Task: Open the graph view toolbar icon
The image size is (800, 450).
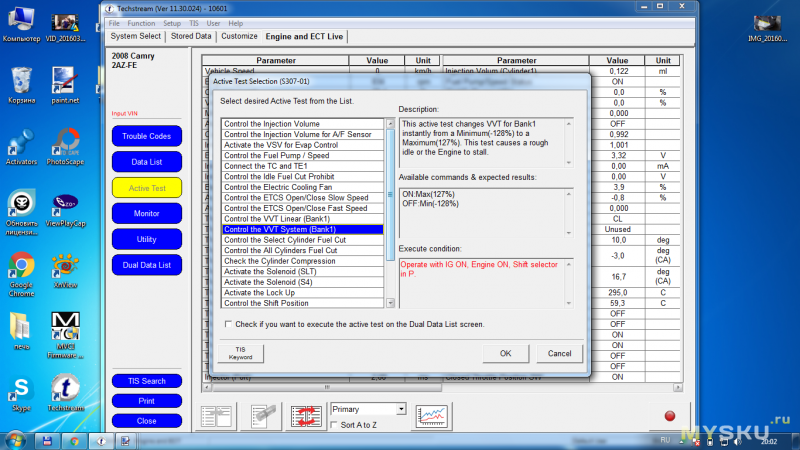Action: pos(432,416)
